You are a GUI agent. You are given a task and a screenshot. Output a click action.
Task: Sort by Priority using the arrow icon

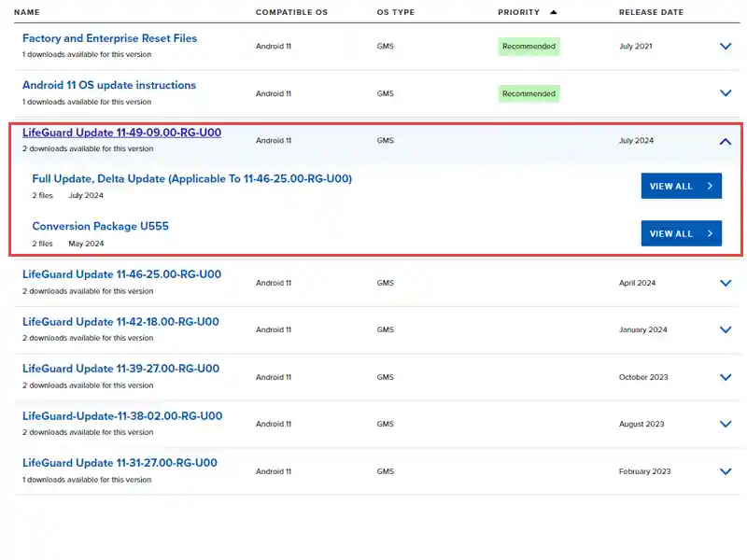[x=553, y=12]
